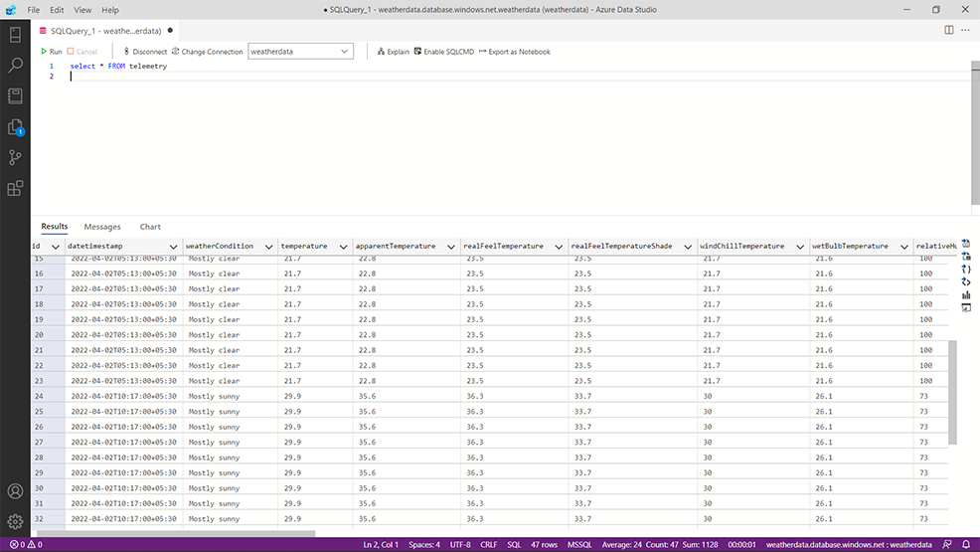Open the realFeelTemperatureShade column filter dropdown
The height and width of the screenshot is (552, 980).
coord(688,247)
